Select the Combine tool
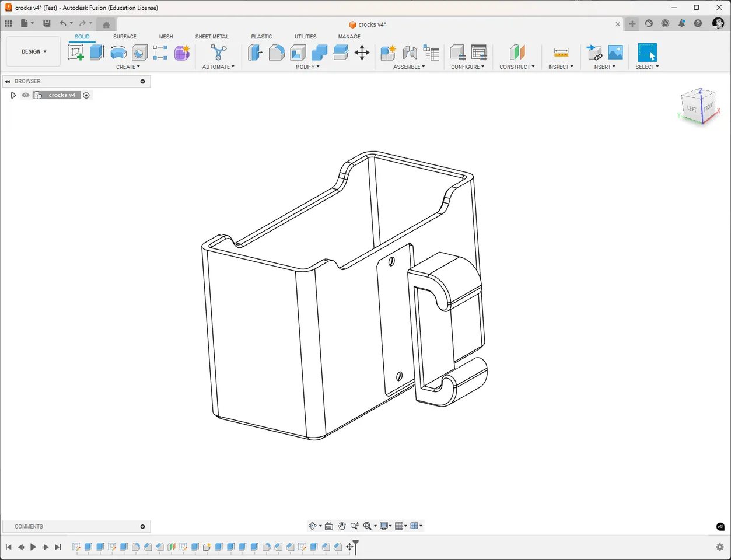731x560 pixels. [x=319, y=52]
